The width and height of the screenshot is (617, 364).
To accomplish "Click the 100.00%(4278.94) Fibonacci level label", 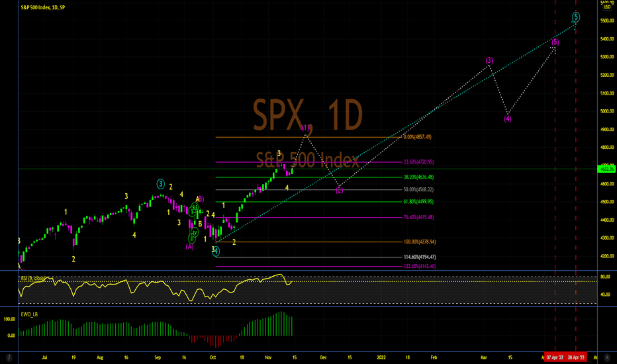I will click(420, 242).
